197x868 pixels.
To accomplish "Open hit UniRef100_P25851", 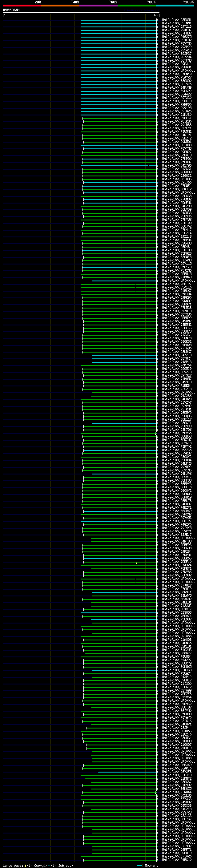I will tap(176, 20).
